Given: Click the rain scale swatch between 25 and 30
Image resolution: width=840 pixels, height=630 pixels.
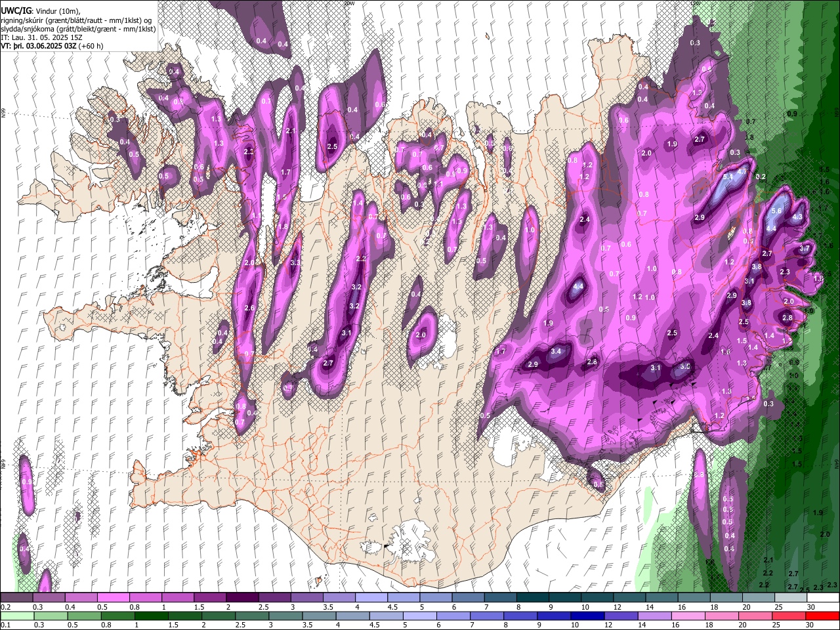Looking at the screenshot, I should pos(789,616).
